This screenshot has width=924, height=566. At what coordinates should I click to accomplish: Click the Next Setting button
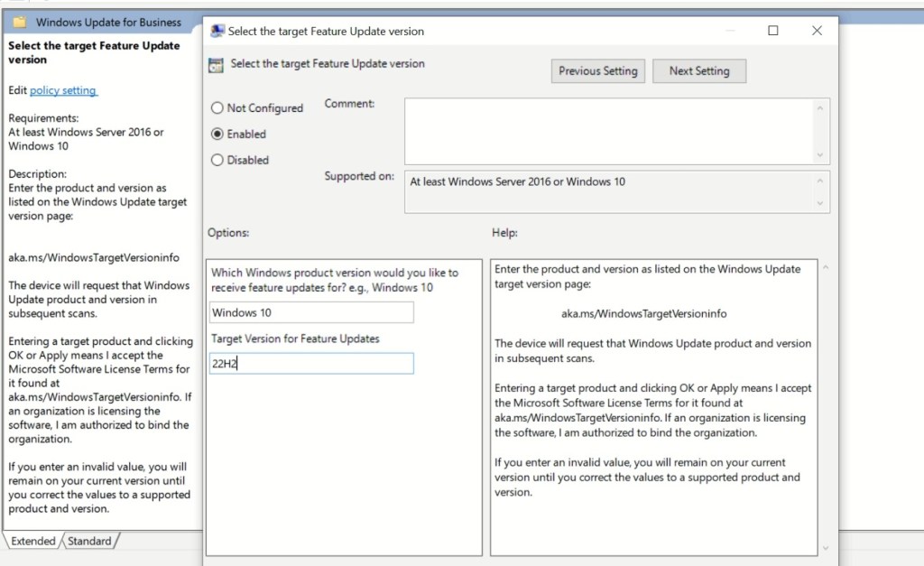pos(699,70)
